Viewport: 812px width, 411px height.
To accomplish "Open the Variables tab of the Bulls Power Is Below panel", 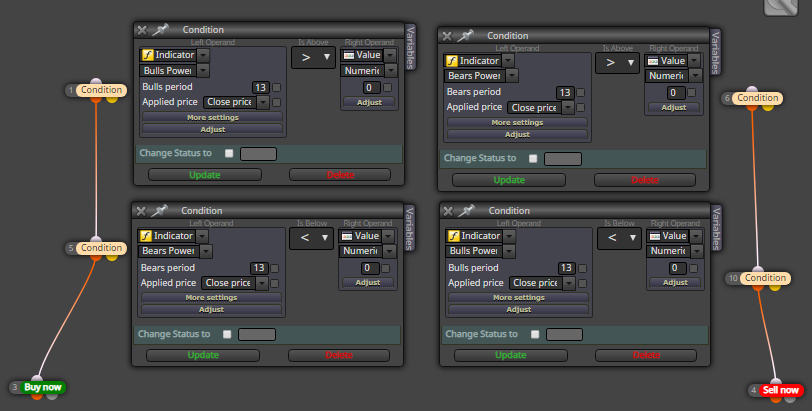I will point(716,228).
